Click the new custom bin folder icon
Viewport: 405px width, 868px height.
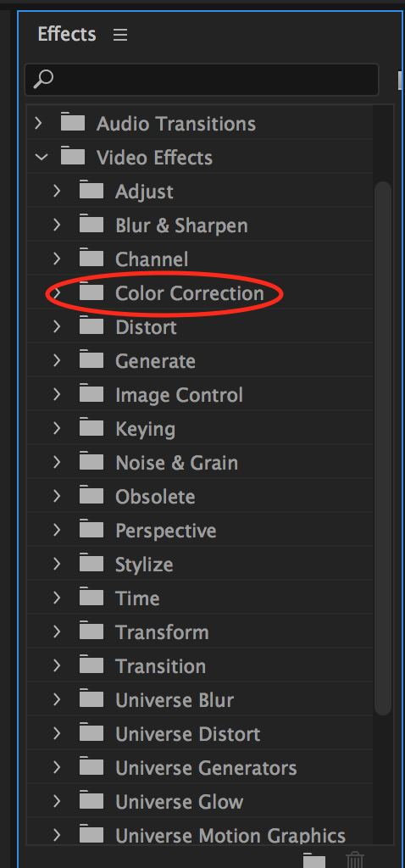pos(313,860)
